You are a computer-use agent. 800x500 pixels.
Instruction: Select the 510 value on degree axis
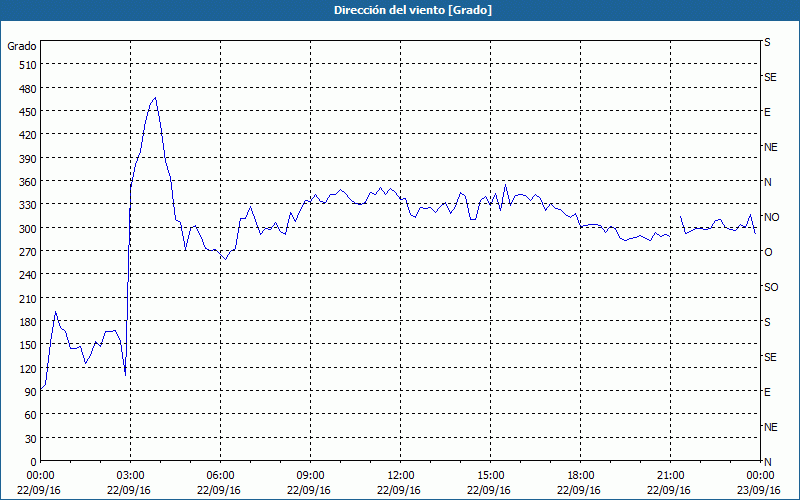tap(28, 65)
